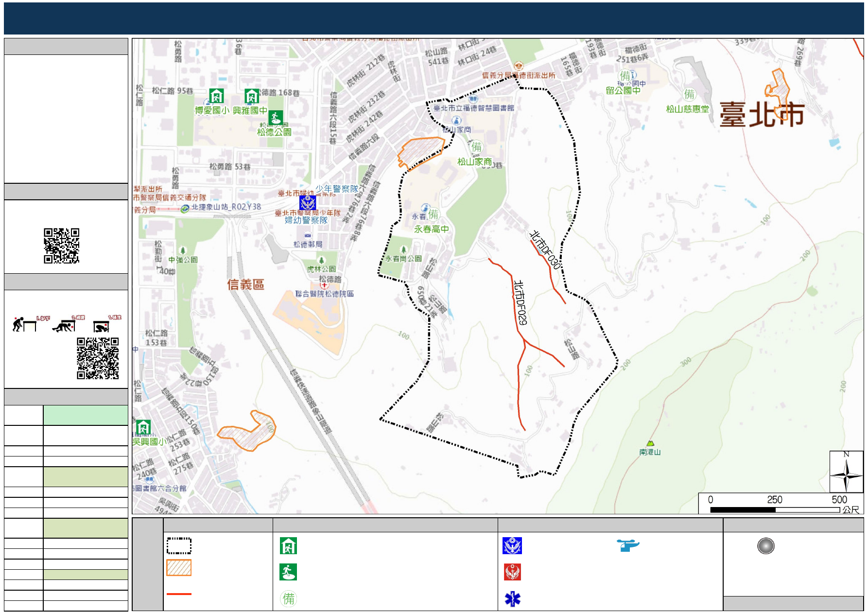Click the mountain peak icon at 南港山
This screenshot has width=868, height=614.
[650, 443]
